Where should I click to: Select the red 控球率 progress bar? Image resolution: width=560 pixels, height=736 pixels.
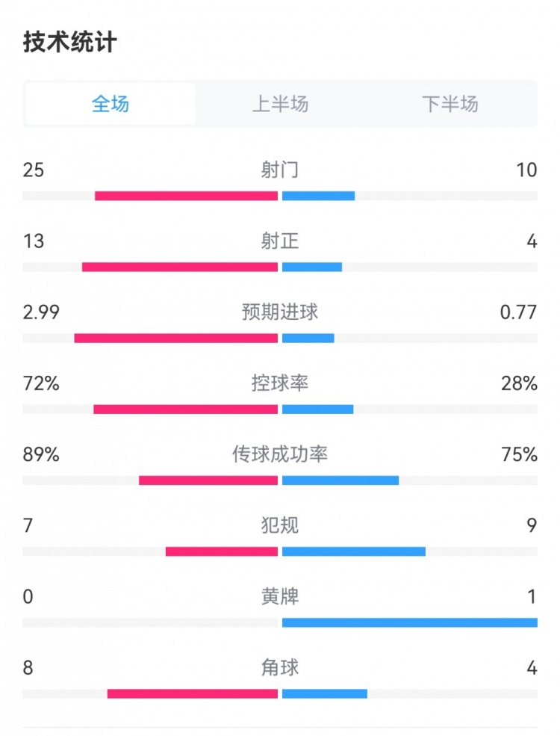tap(185, 409)
